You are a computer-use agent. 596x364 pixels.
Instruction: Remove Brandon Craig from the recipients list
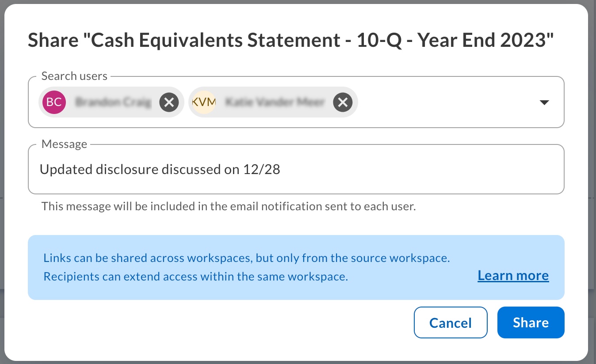(169, 102)
